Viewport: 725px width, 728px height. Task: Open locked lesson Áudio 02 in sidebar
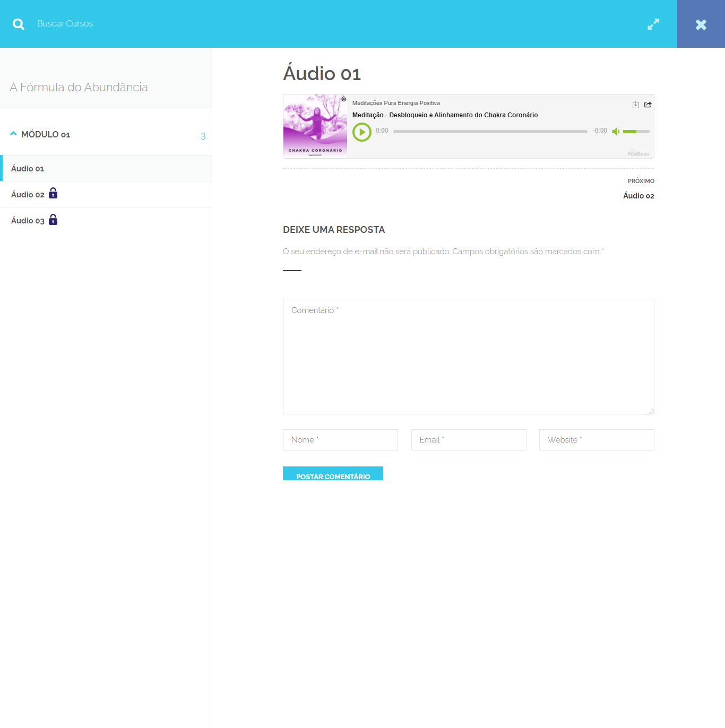pos(28,195)
